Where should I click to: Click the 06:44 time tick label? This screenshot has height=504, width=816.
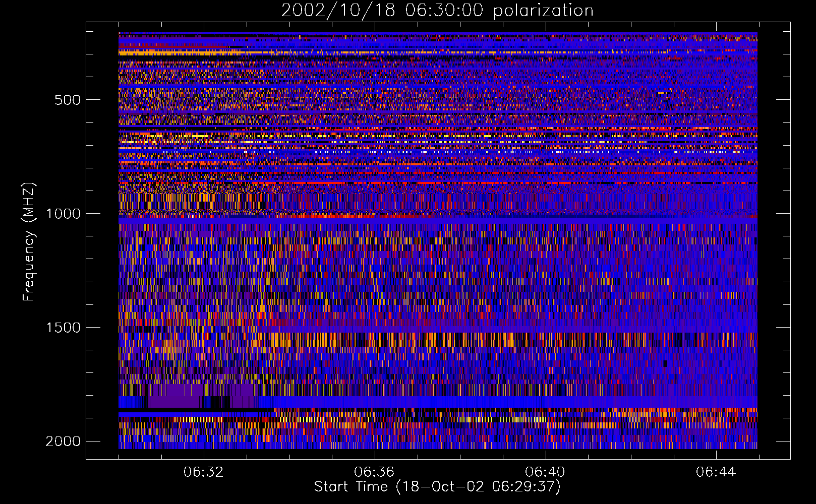(x=716, y=472)
